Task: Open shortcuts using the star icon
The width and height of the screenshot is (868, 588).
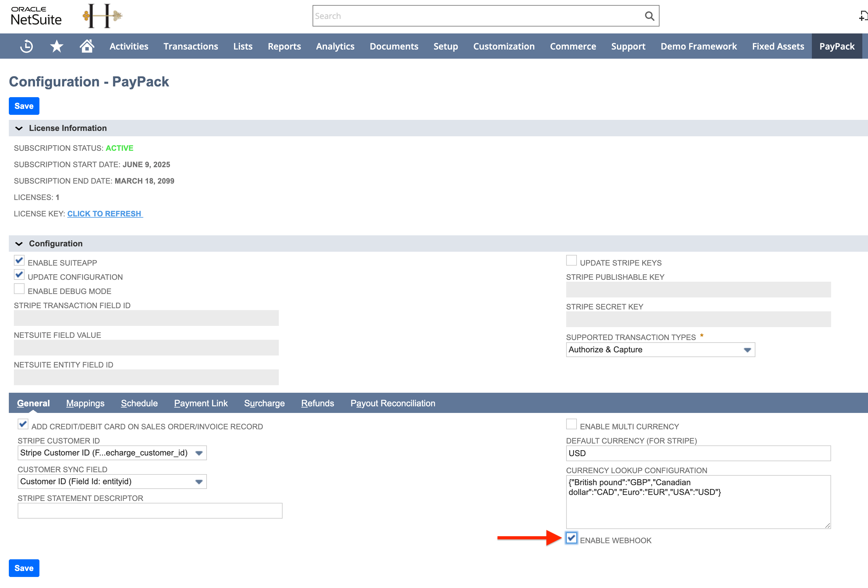Action: click(57, 46)
